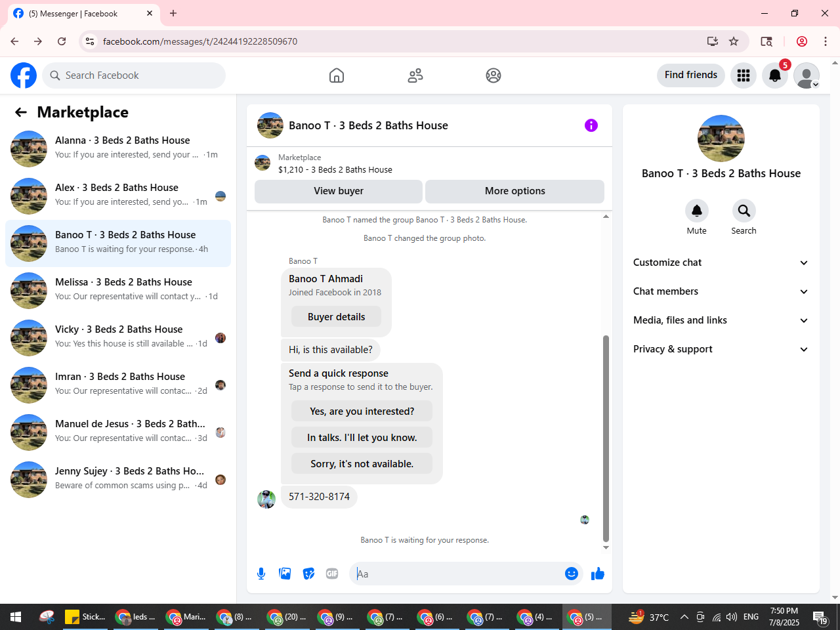Image resolution: width=840 pixels, height=630 pixels.
Task: Click the house photo in right panel
Action: (x=721, y=138)
